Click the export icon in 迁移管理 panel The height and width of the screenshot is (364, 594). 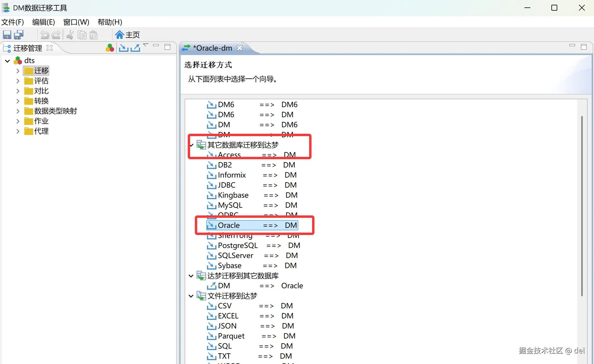135,48
